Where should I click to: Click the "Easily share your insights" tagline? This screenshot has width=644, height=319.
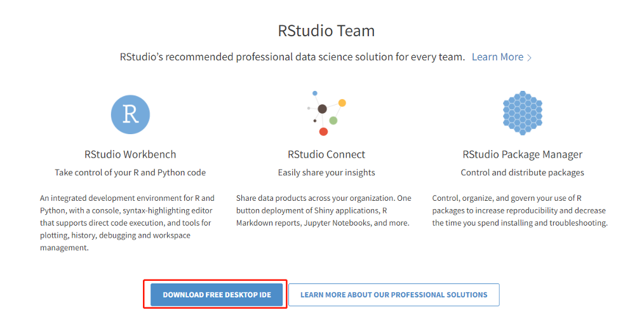326,172
